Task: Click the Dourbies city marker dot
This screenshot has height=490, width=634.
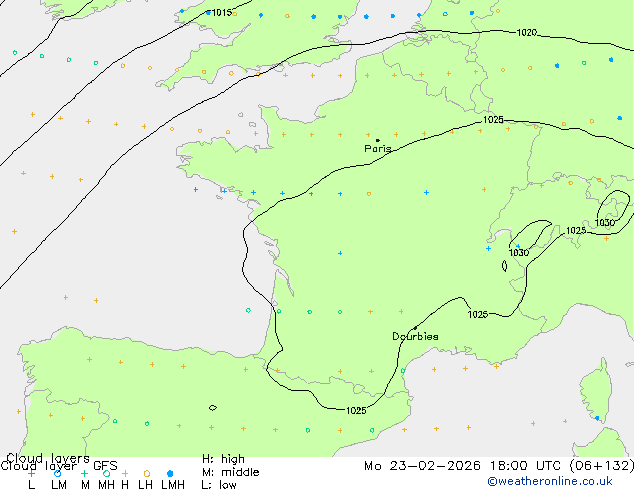Action: pos(415,328)
